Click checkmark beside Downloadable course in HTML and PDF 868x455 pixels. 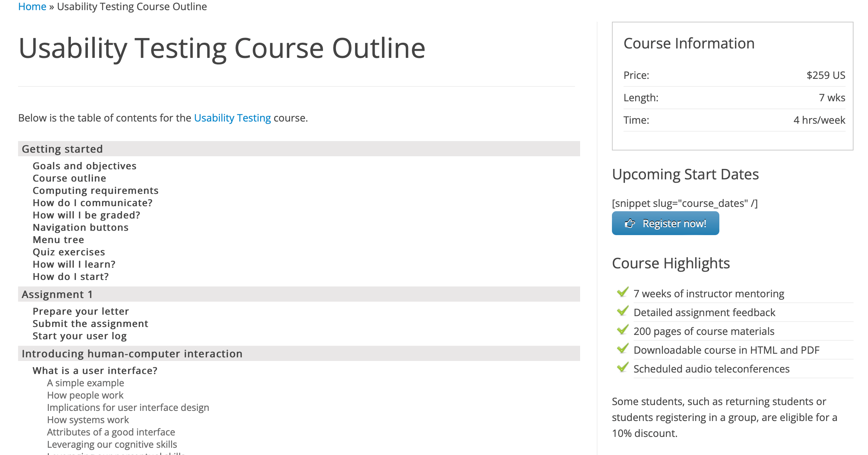point(622,349)
